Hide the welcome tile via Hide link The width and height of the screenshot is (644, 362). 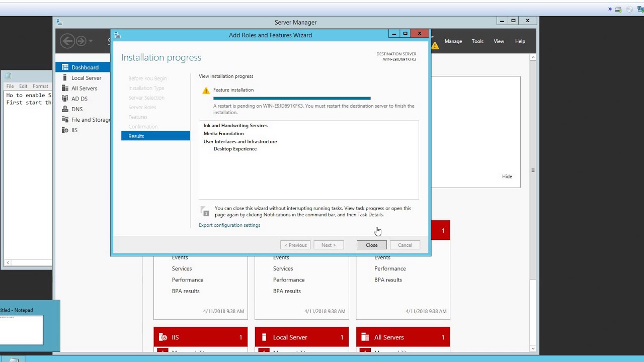coord(507,176)
